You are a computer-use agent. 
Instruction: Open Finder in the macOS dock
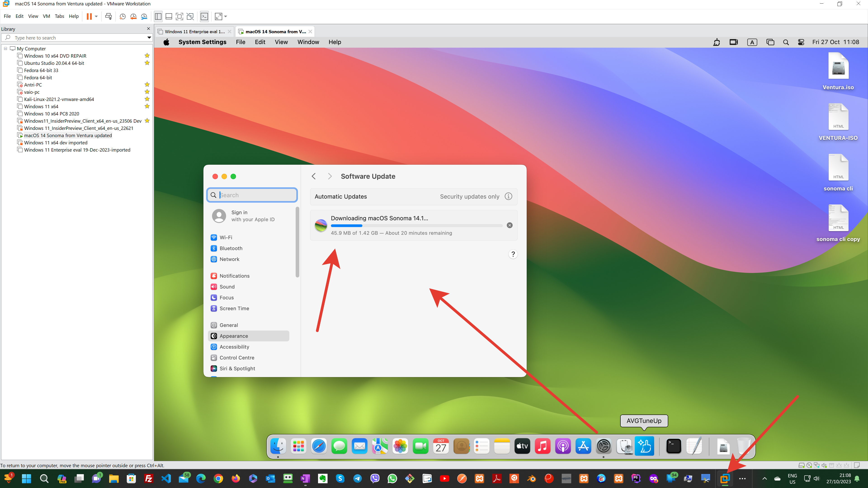click(x=278, y=446)
